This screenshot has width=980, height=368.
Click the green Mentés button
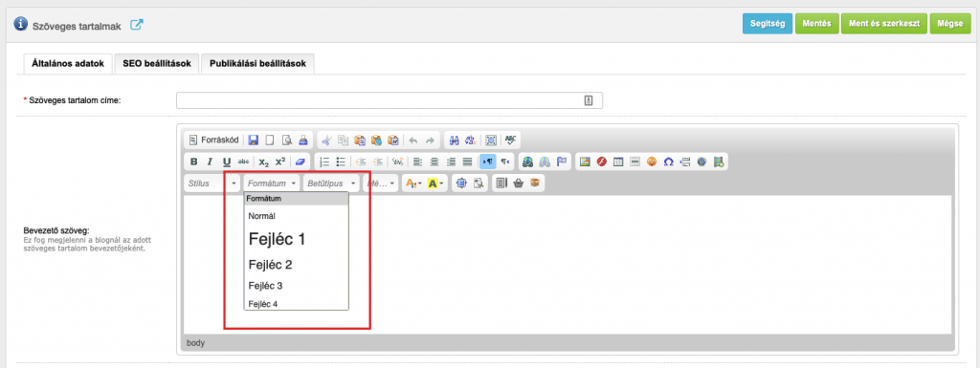816,24
